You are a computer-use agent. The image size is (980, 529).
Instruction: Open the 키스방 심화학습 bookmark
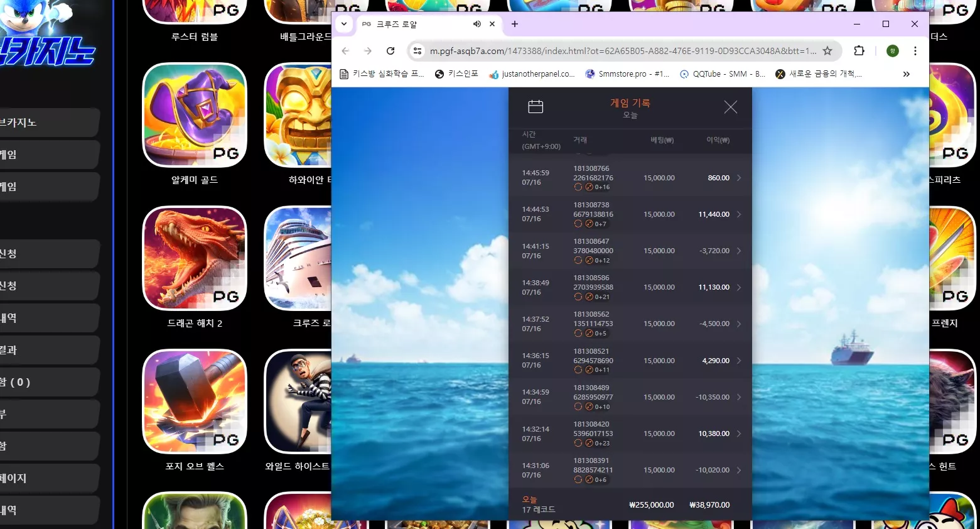(x=382, y=74)
